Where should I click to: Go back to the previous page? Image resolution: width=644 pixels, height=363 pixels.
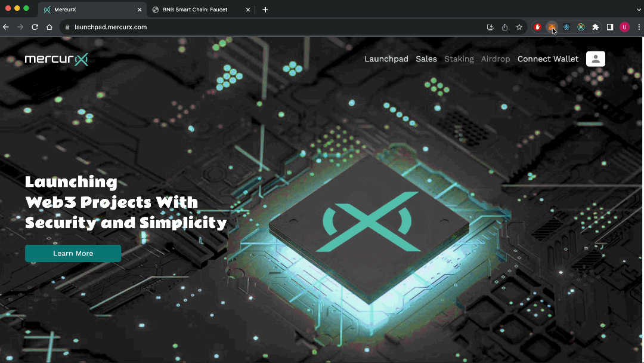6,27
